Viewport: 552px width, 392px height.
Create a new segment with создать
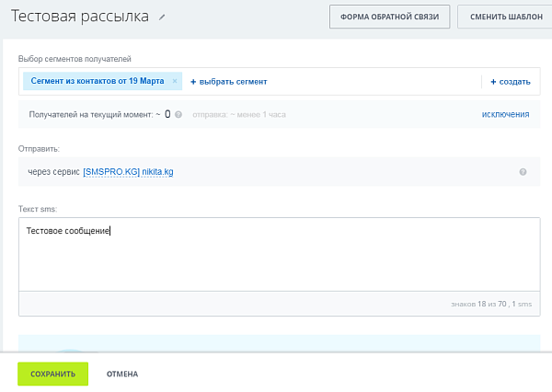pos(511,82)
